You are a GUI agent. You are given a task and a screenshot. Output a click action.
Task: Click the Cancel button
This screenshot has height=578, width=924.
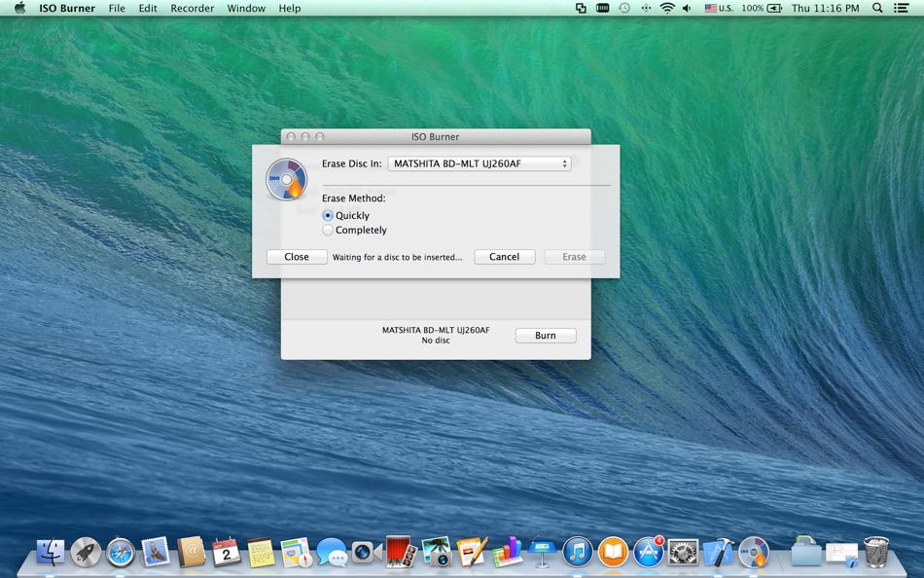(505, 257)
